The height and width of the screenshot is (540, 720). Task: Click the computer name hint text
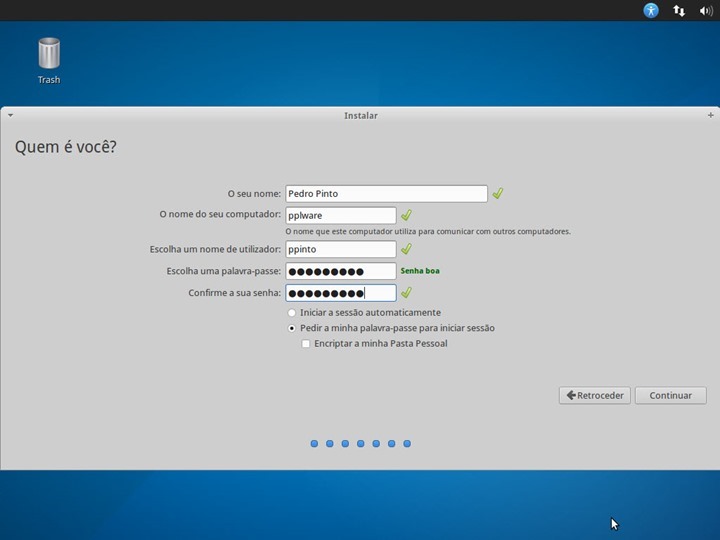click(428, 231)
